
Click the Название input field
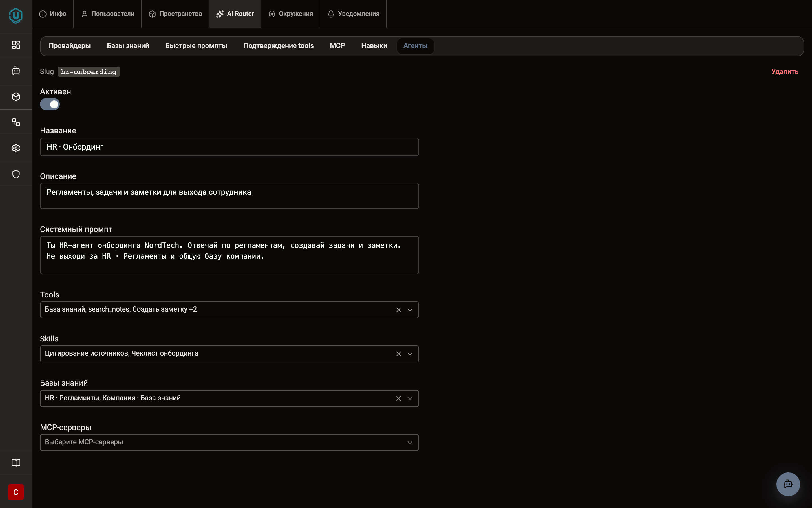click(x=229, y=147)
